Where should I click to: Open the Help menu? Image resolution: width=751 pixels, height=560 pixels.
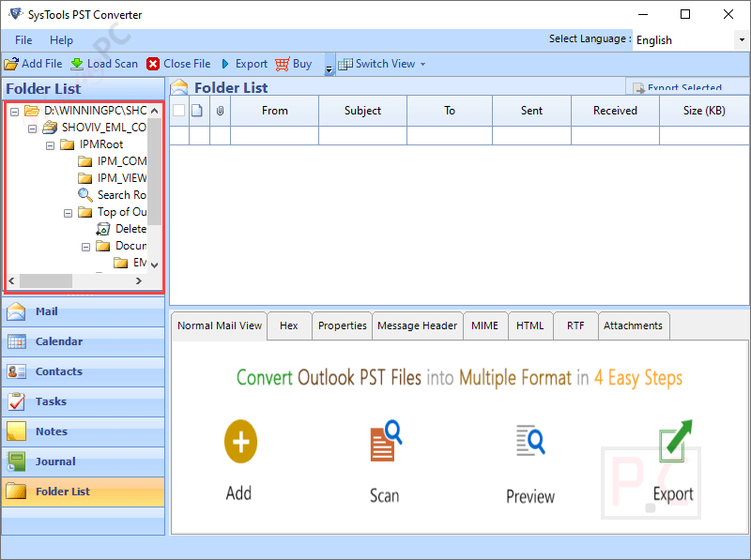tap(61, 40)
